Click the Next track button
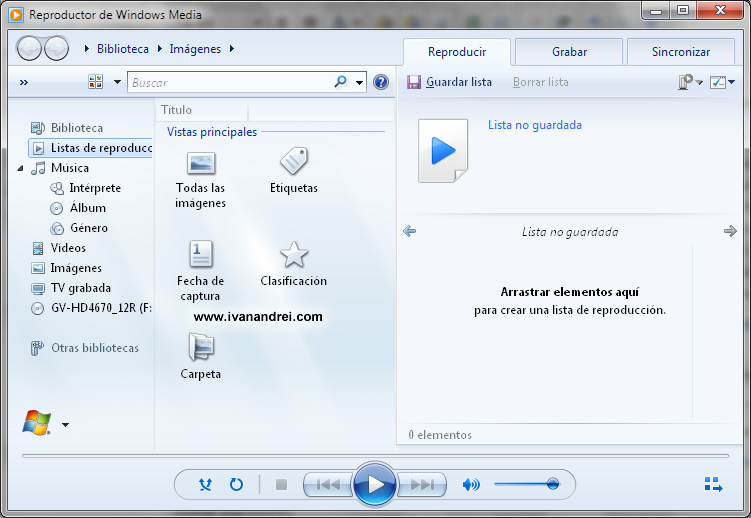This screenshot has height=518, width=751. [422, 484]
